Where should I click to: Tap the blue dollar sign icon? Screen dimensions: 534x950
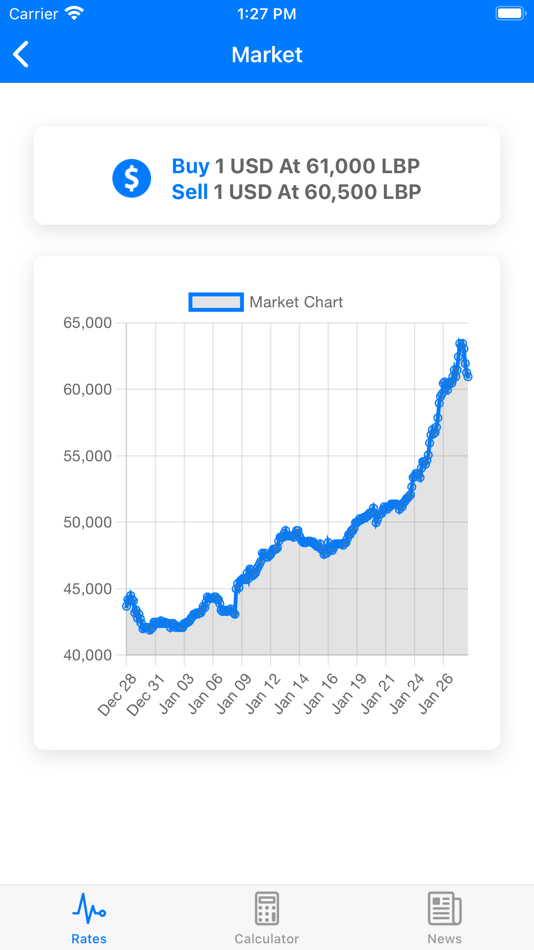132,178
